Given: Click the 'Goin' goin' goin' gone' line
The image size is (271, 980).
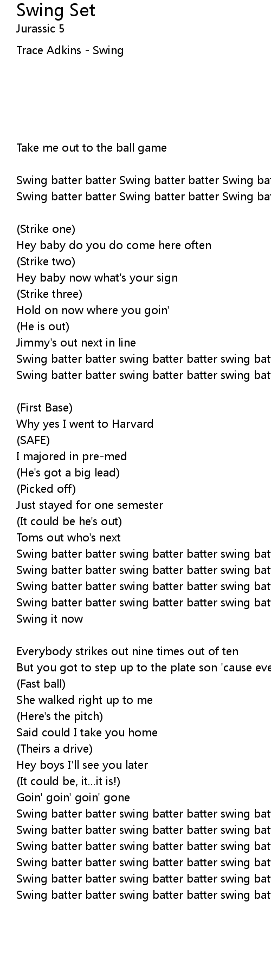Looking at the screenshot, I should [73, 798].
